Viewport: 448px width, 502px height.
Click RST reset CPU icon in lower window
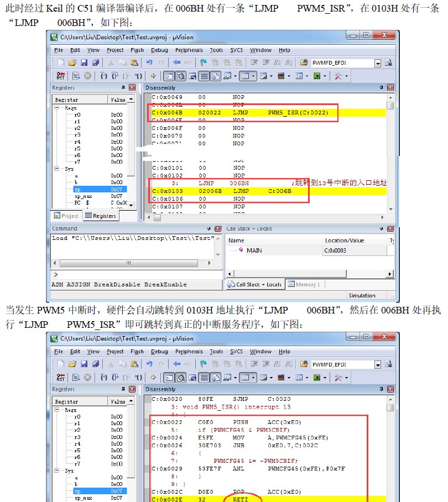tap(60, 378)
